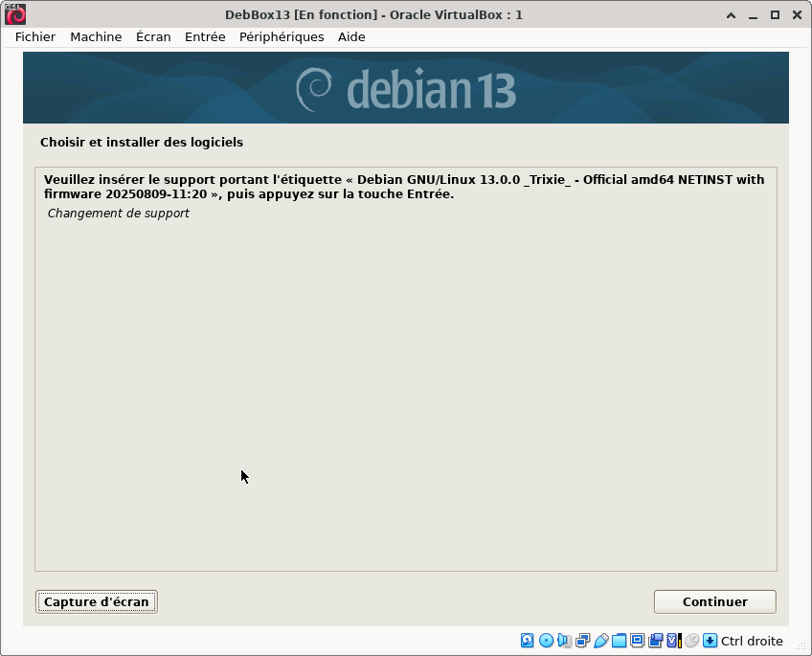812x656 pixels.
Task: Click the recording status icon
Action: pyautogui.click(x=655, y=641)
